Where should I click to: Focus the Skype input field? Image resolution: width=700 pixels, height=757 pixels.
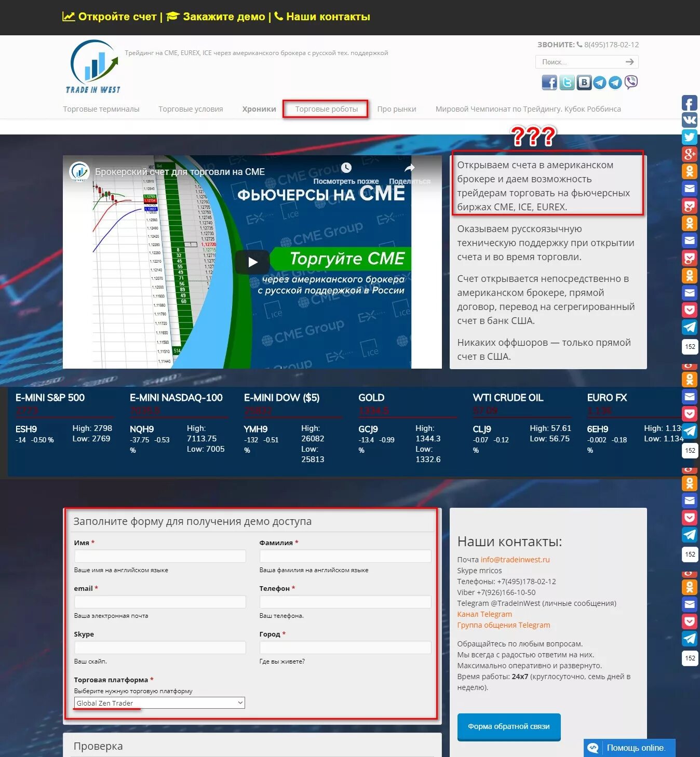point(160,647)
